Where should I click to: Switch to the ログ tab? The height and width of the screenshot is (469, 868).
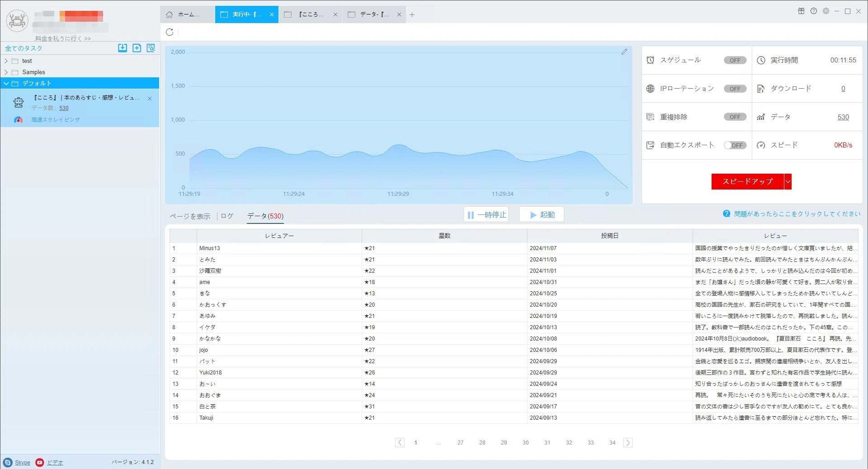click(x=227, y=216)
